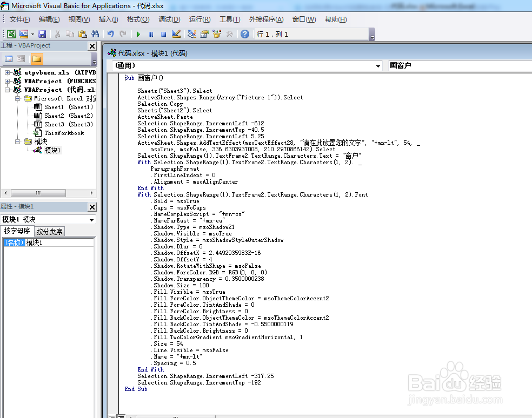Open the 窗口(W) menu
Viewport: 532px width, 418px height.
304,19
